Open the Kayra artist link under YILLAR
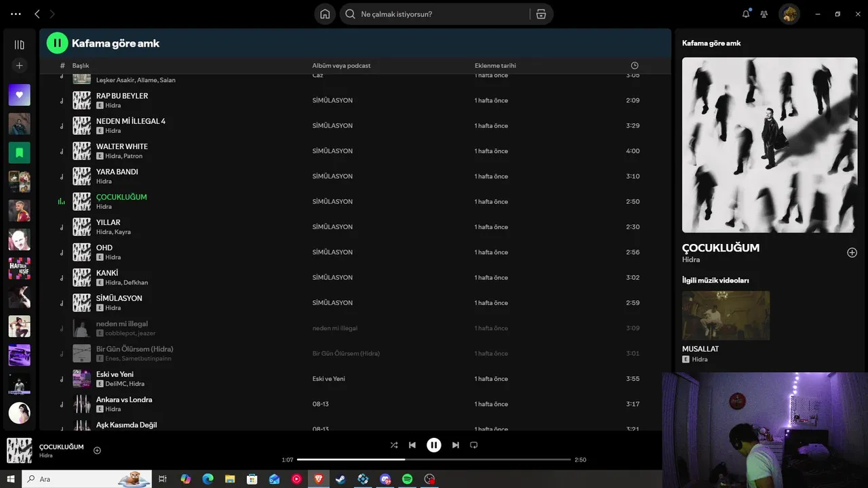This screenshot has width=868, height=488. click(x=123, y=232)
